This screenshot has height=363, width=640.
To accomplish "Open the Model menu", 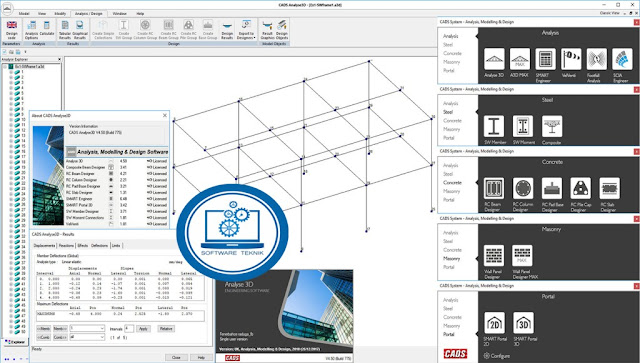I will pyautogui.click(x=24, y=13).
